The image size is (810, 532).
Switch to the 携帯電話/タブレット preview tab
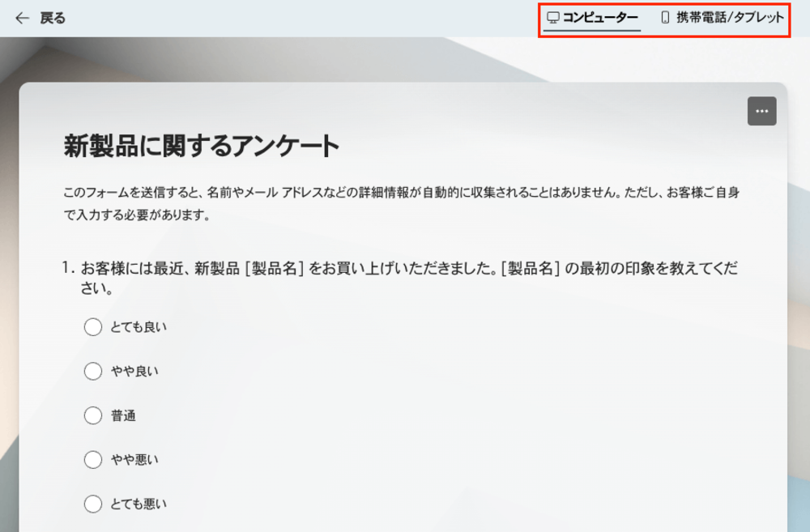pos(729,17)
